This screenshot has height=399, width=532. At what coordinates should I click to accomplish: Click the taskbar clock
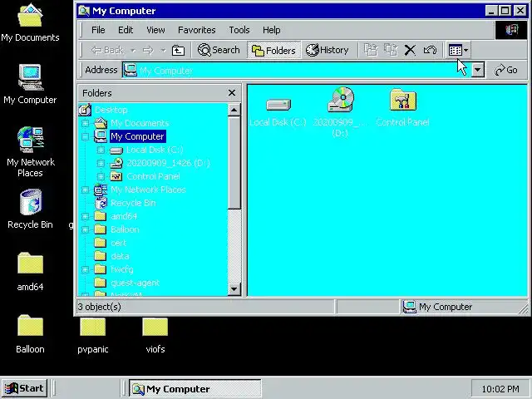tap(500, 389)
